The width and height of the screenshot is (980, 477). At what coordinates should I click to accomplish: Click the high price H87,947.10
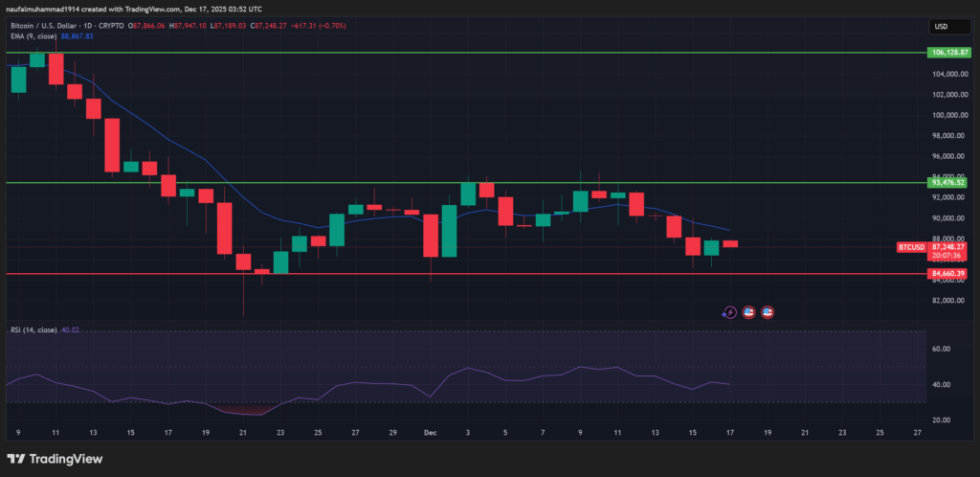pos(189,26)
